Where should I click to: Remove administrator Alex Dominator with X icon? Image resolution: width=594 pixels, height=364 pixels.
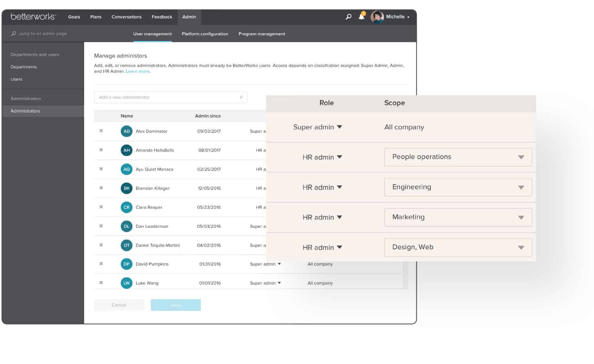101,131
